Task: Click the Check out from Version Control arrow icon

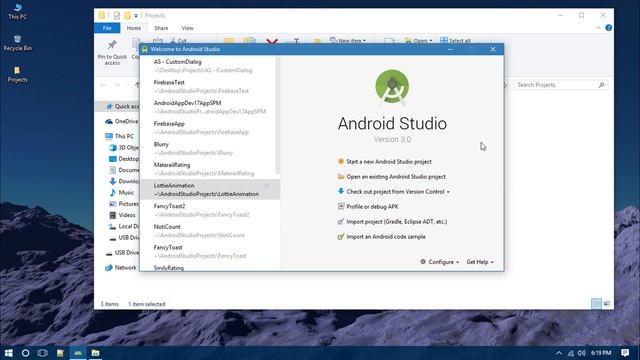Action: [341, 191]
